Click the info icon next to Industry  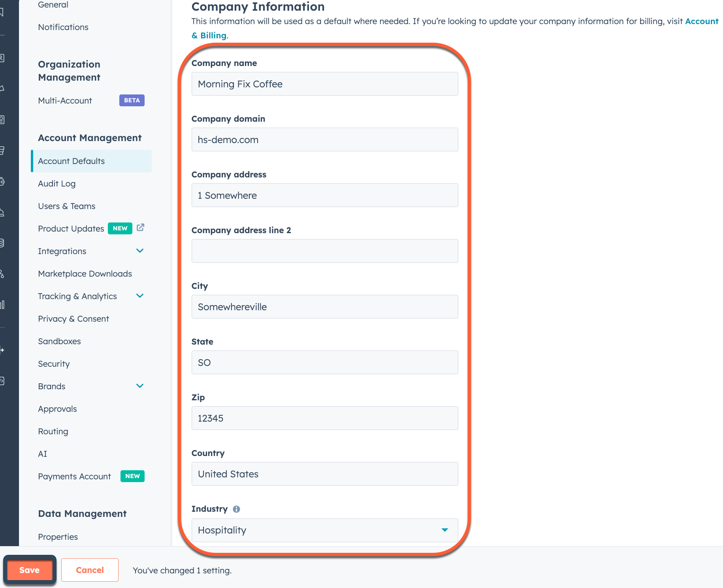click(236, 509)
